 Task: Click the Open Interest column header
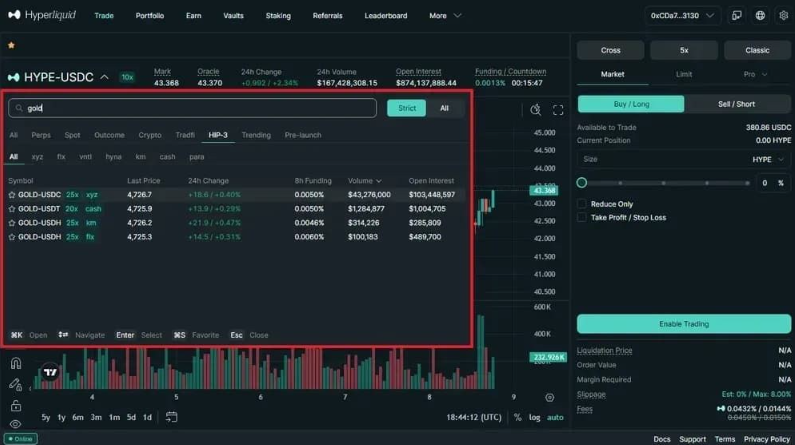pyautogui.click(x=431, y=180)
